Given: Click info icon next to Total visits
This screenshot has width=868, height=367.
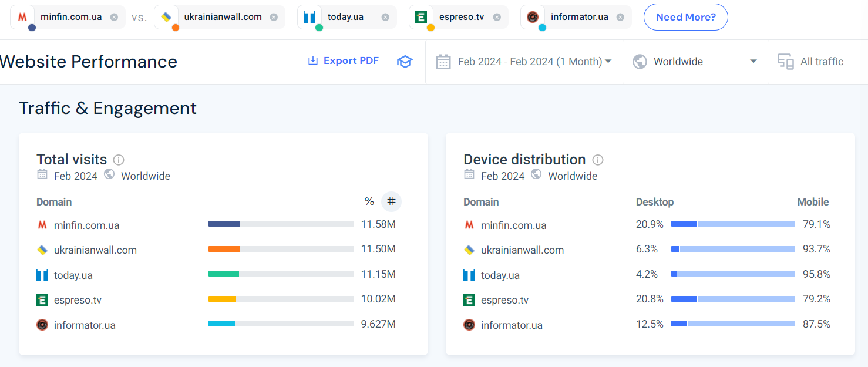Looking at the screenshot, I should tap(119, 160).
